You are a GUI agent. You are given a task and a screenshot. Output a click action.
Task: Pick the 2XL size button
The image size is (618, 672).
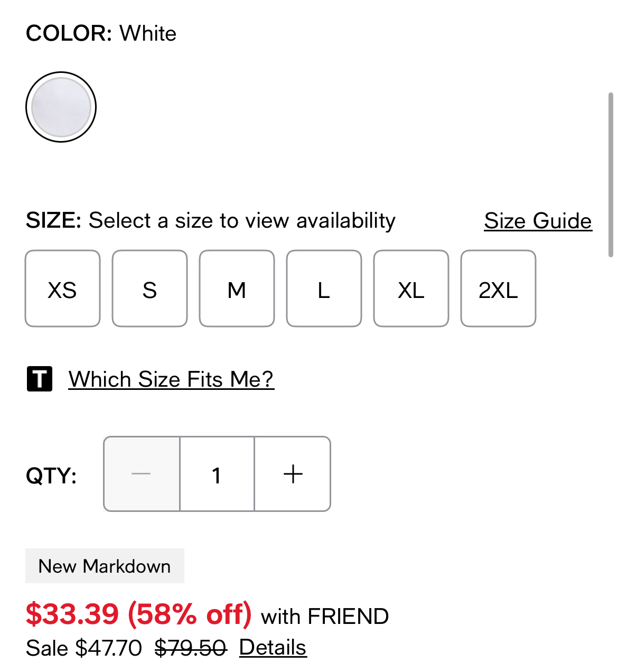coord(498,288)
